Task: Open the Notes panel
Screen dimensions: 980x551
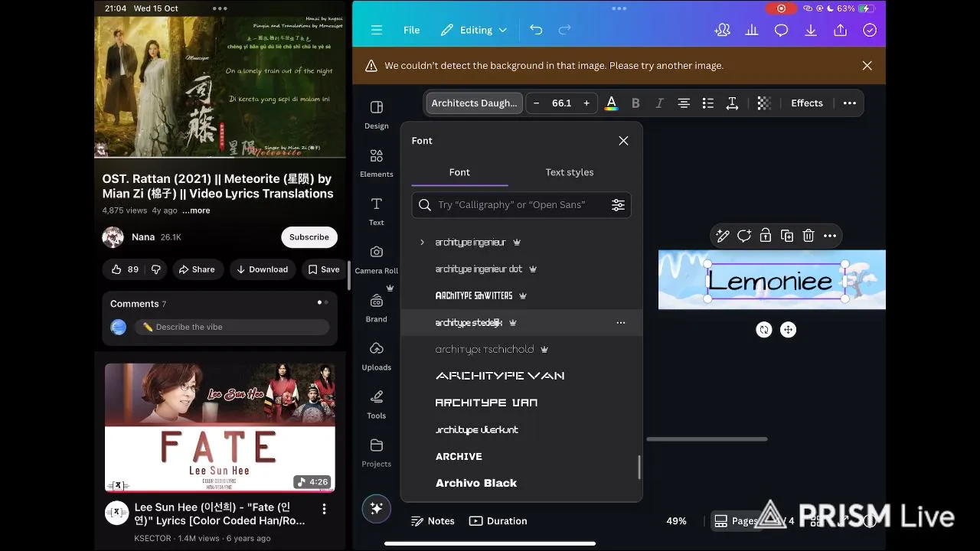Action: tap(433, 521)
